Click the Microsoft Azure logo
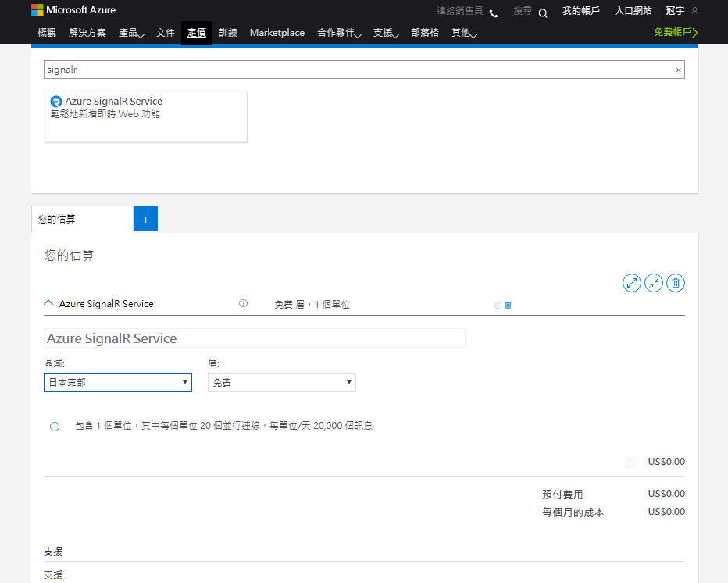 click(x=73, y=9)
